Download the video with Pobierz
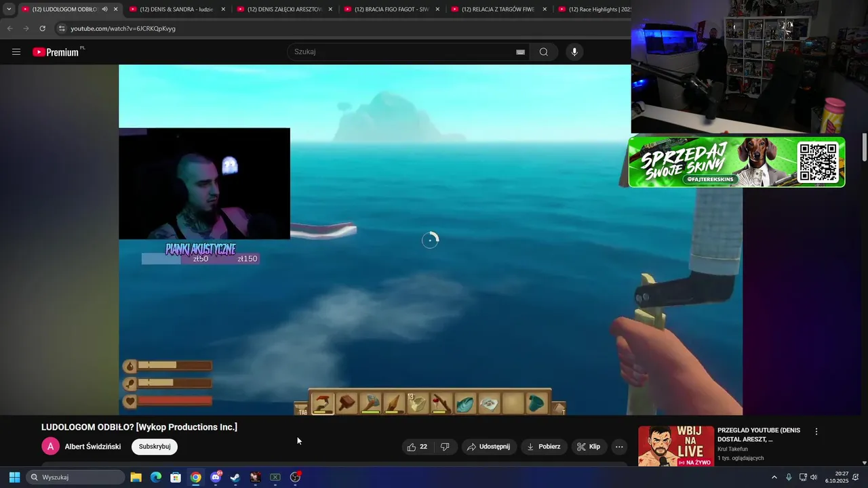 tap(544, 447)
